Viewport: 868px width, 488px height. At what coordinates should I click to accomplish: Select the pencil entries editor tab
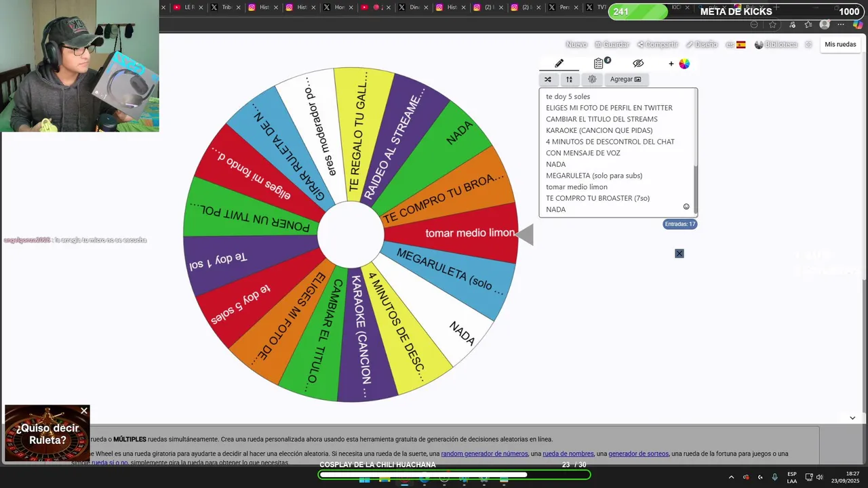(559, 63)
